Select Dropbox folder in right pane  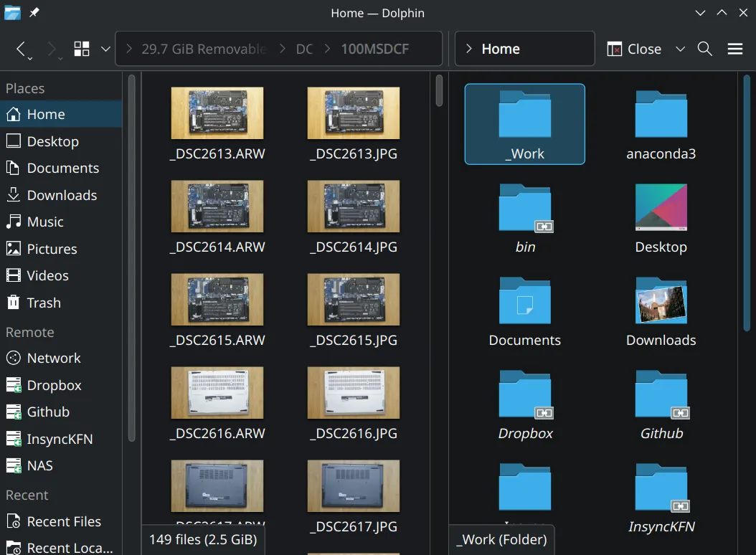click(524, 394)
